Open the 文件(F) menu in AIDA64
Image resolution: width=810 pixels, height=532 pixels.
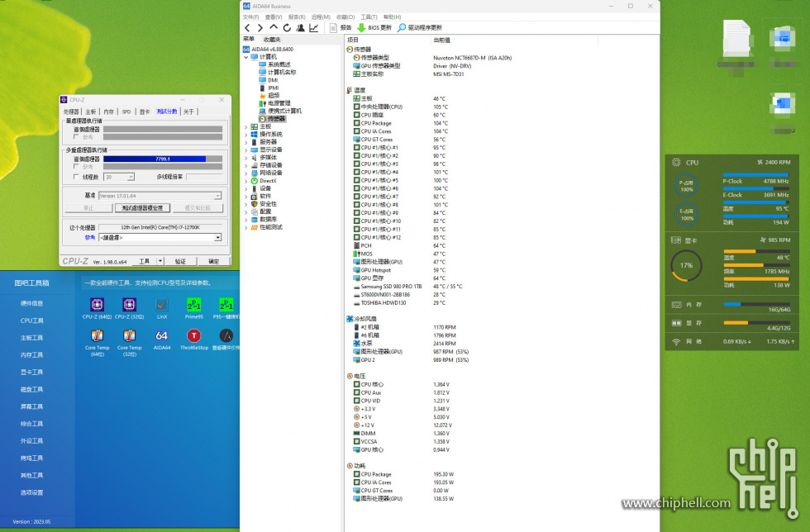[250, 17]
